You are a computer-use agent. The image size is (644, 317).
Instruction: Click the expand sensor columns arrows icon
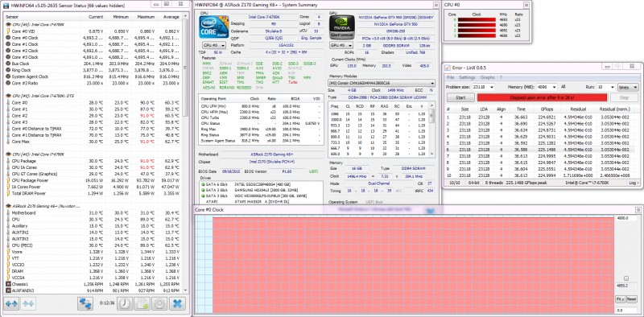[x=11, y=304]
